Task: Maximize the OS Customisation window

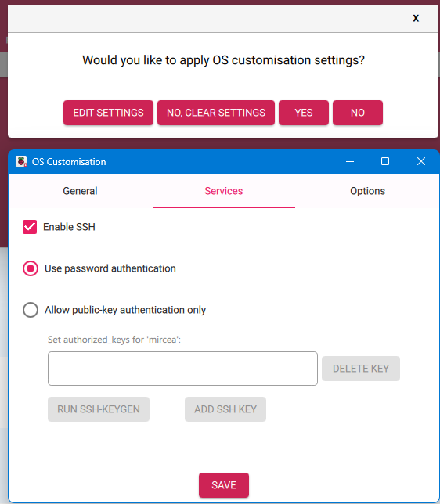Action: tap(385, 161)
